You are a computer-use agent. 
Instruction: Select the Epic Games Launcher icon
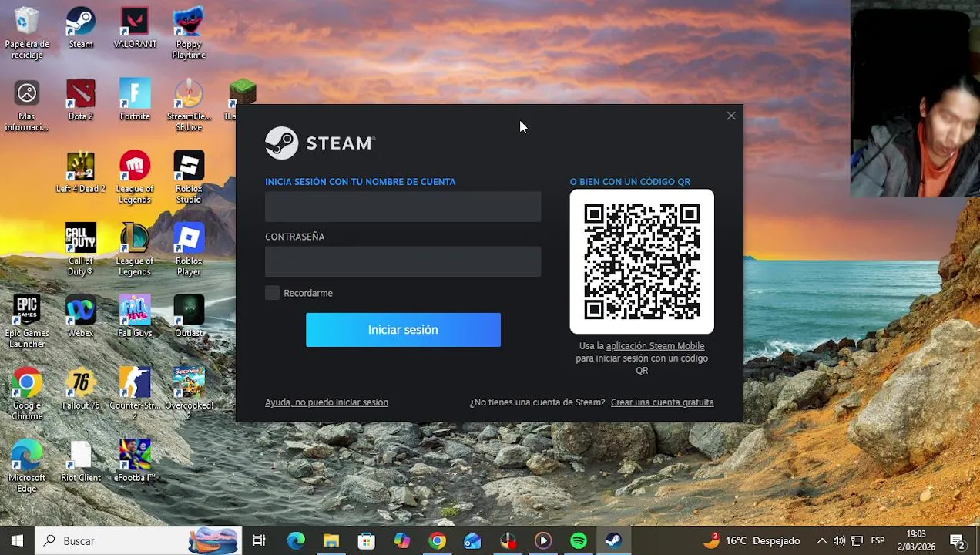(27, 322)
